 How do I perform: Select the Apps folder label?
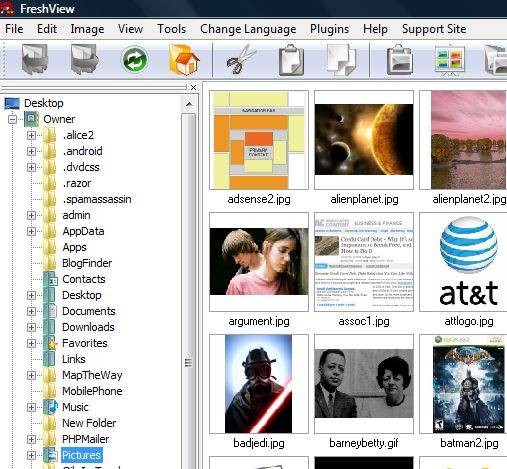click(x=74, y=247)
